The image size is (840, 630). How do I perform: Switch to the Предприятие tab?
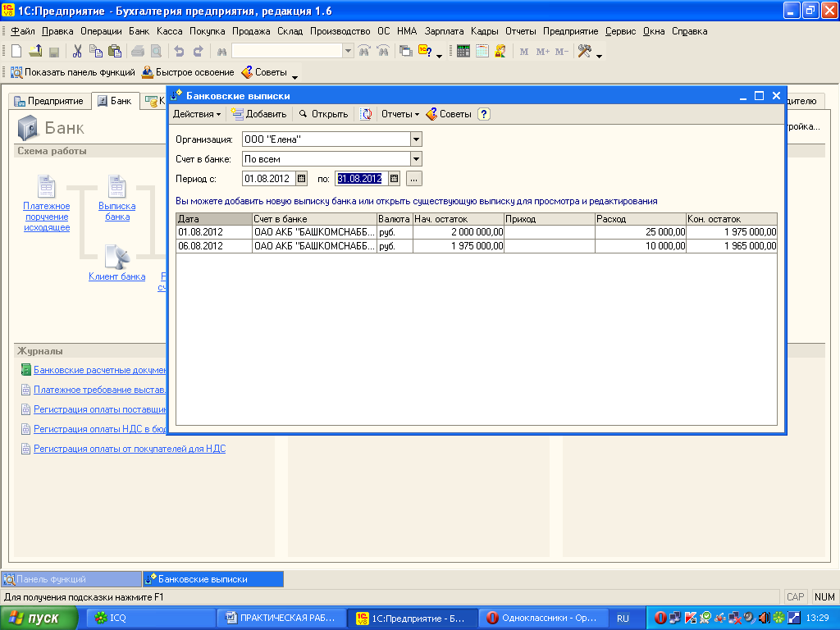[48, 101]
